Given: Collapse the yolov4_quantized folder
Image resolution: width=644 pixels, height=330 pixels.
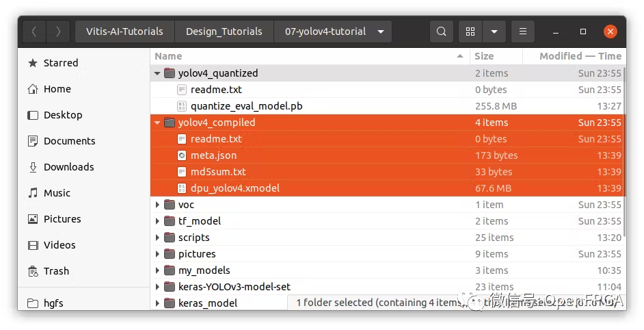Looking at the screenshot, I should click(x=158, y=73).
